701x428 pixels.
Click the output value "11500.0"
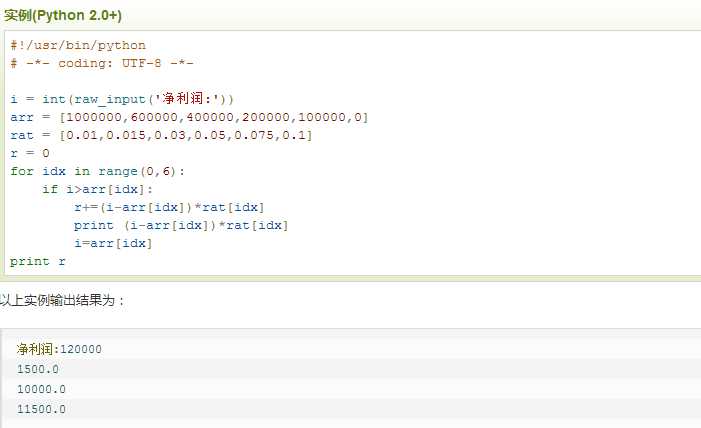(x=42, y=409)
